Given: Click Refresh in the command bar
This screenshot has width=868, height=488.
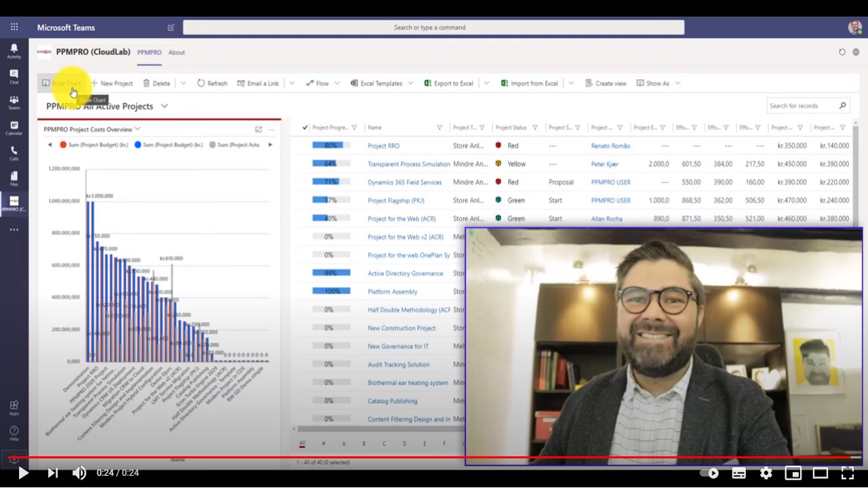Looking at the screenshot, I should click(212, 83).
